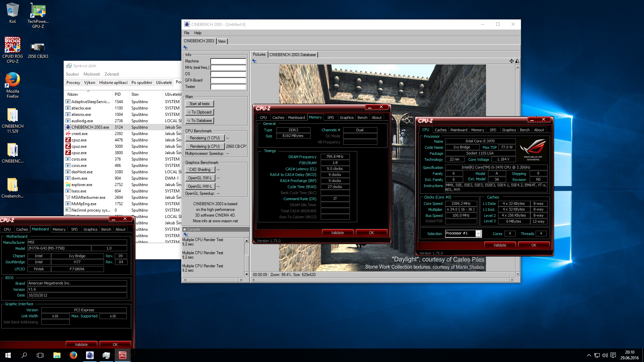This screenshot has width=644, height=362.
Task: Open Soubor menu in task manager
Action: click(x=72, y=74)
